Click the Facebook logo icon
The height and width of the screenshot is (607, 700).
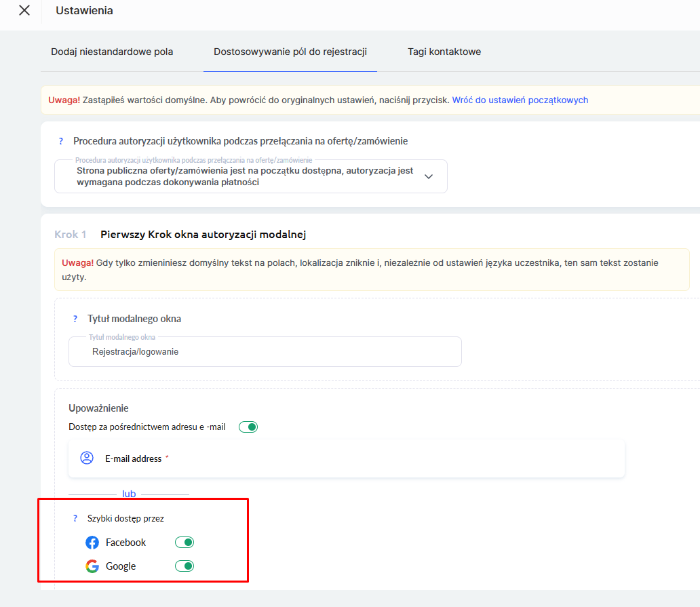point(92,543)
